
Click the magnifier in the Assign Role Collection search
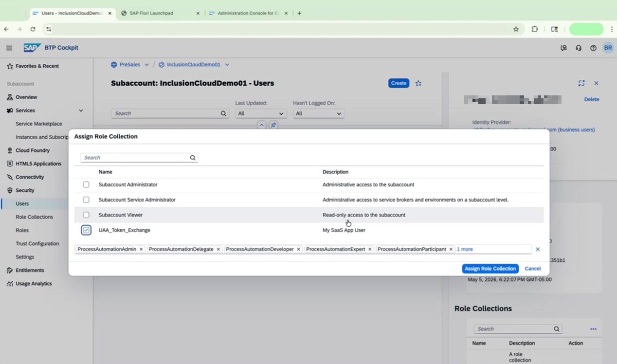tap(193, 158)
